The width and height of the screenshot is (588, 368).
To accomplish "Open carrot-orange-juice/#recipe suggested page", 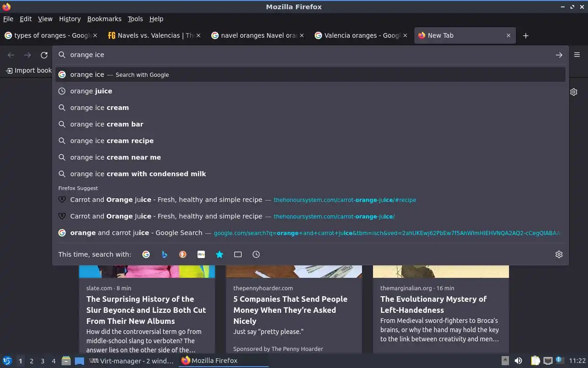I will pos(310,200).
